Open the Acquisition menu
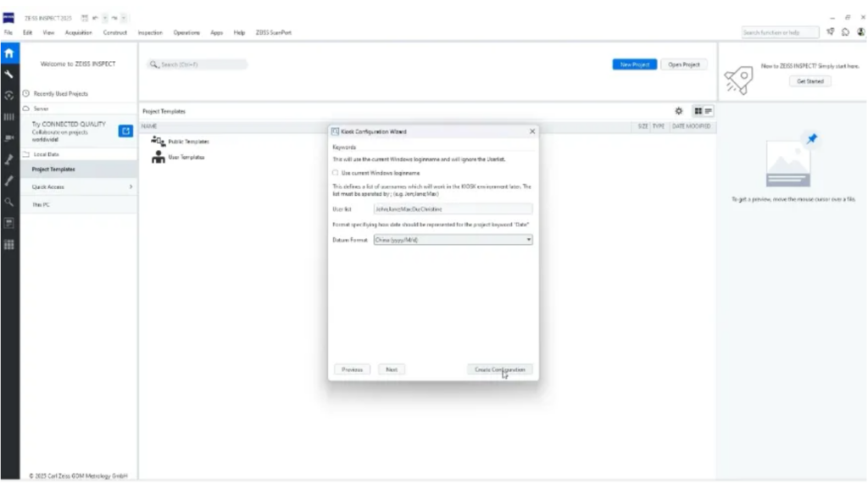Screen dimensions: 868x483 click(78, 33)
